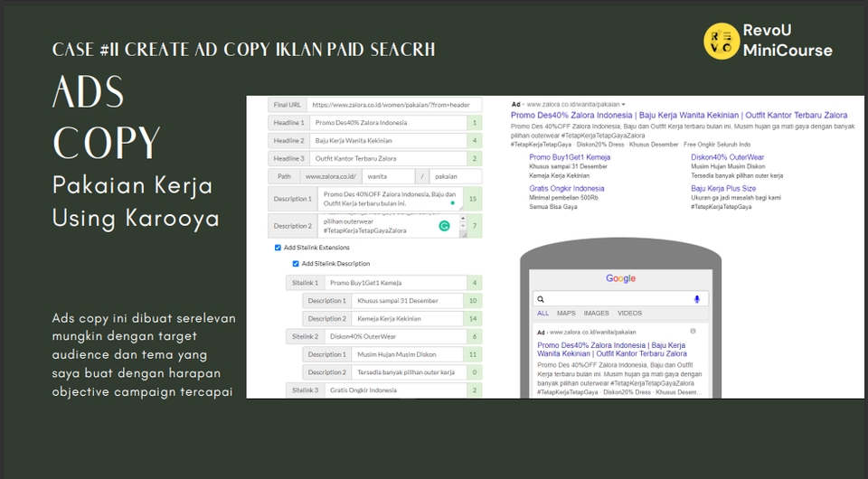Click the Description 2 field scrollbar
Screen dimensions: 868x479
pyautogui.click(x=463, y=226)
